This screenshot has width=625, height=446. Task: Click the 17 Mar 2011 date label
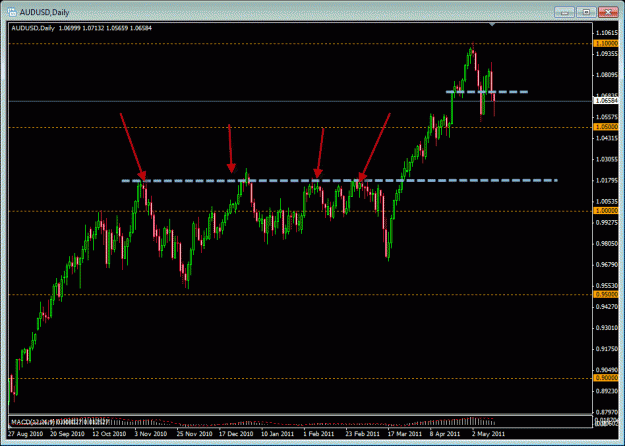[405, 434]
